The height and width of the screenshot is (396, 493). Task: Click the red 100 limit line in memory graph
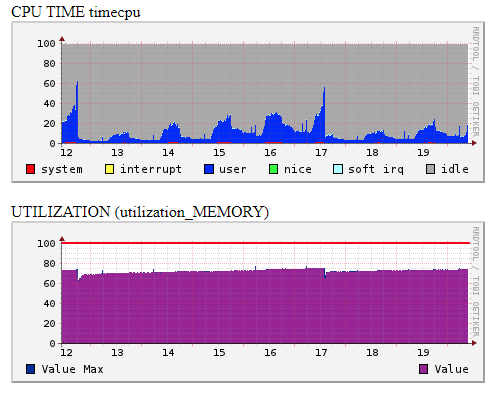(266, 243)
